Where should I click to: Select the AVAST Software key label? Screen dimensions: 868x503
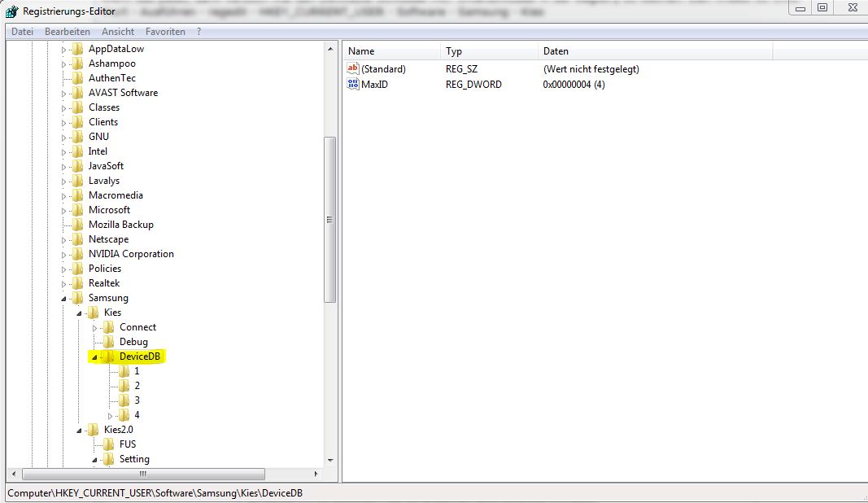coord(124,93)
